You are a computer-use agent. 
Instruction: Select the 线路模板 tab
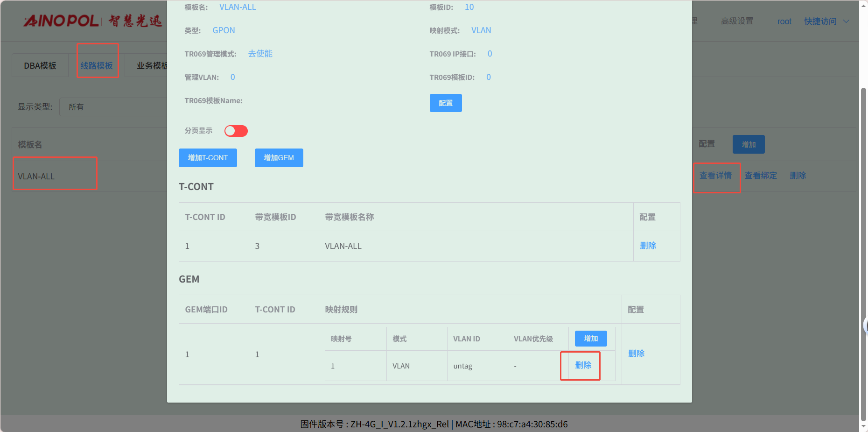97,65
